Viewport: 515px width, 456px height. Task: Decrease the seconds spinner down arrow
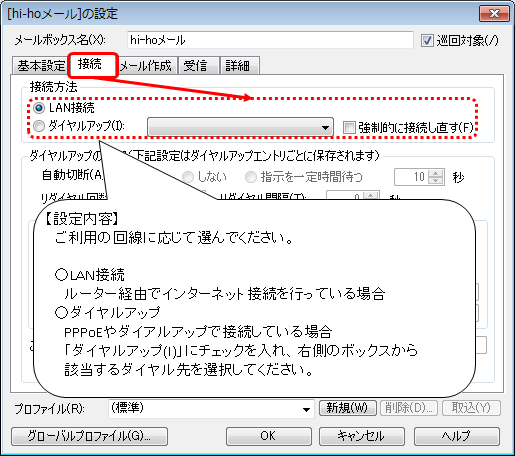(436, 181)
